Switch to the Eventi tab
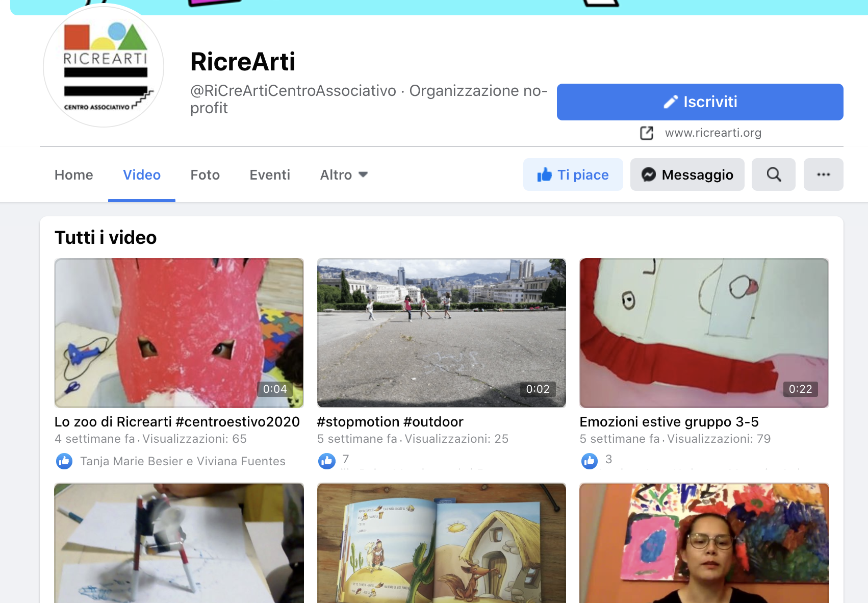The image size is (868, 603). [270, 175]
